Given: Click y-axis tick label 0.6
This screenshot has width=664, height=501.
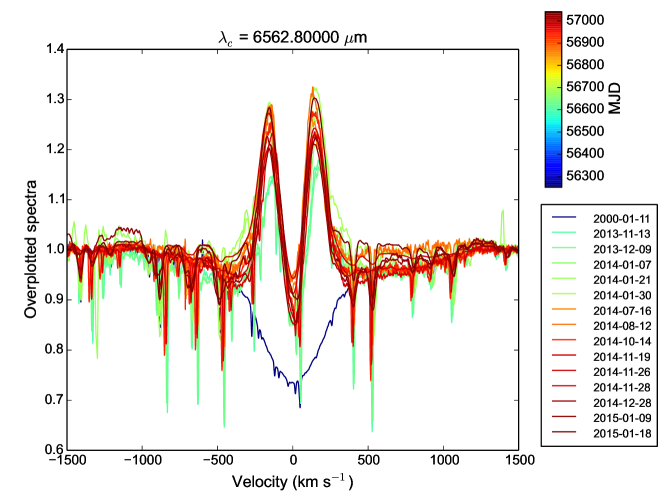Looking at the screenshot, I should click(55, 450).
